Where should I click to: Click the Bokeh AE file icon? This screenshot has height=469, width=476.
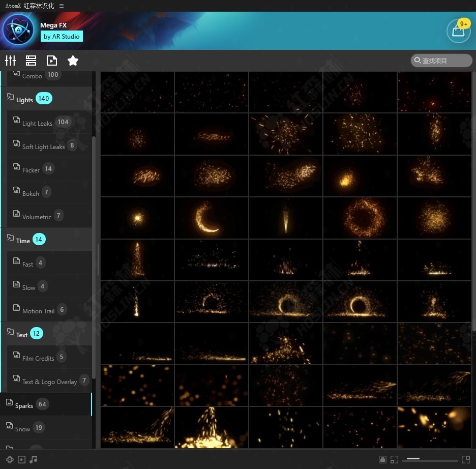pyautogui.click(x=16, y=190)
